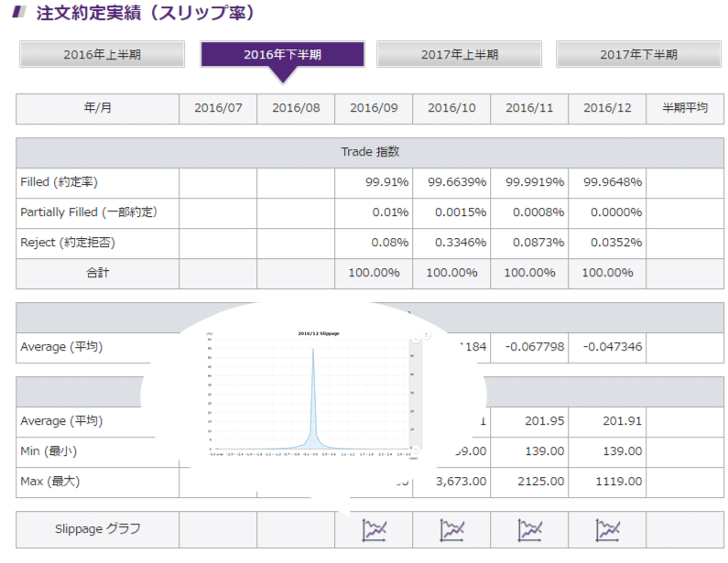Click the 注文約定実績 (スリップ率) heading
The height and width of the screenshot is (563, 728).
coord(146,13)
